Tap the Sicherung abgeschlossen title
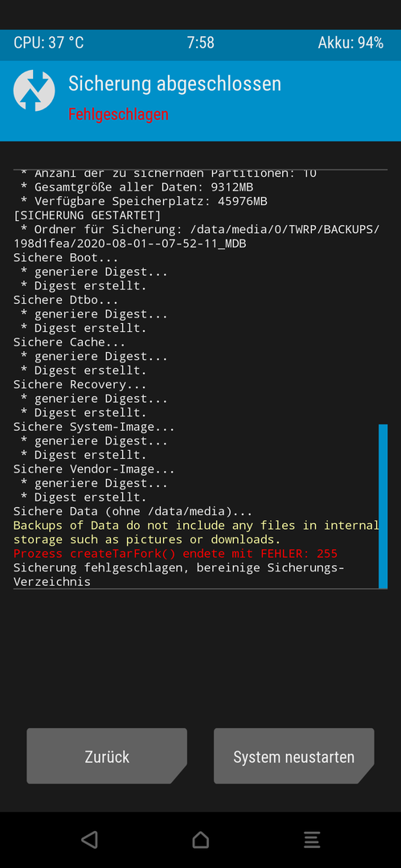Screen dimensions: 401x868 pyautogui.click(x=174, y=84)
